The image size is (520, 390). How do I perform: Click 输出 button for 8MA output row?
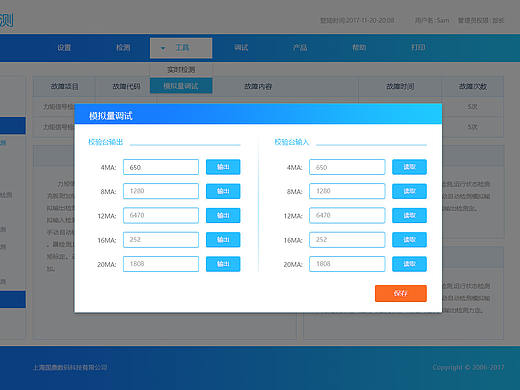223,191
